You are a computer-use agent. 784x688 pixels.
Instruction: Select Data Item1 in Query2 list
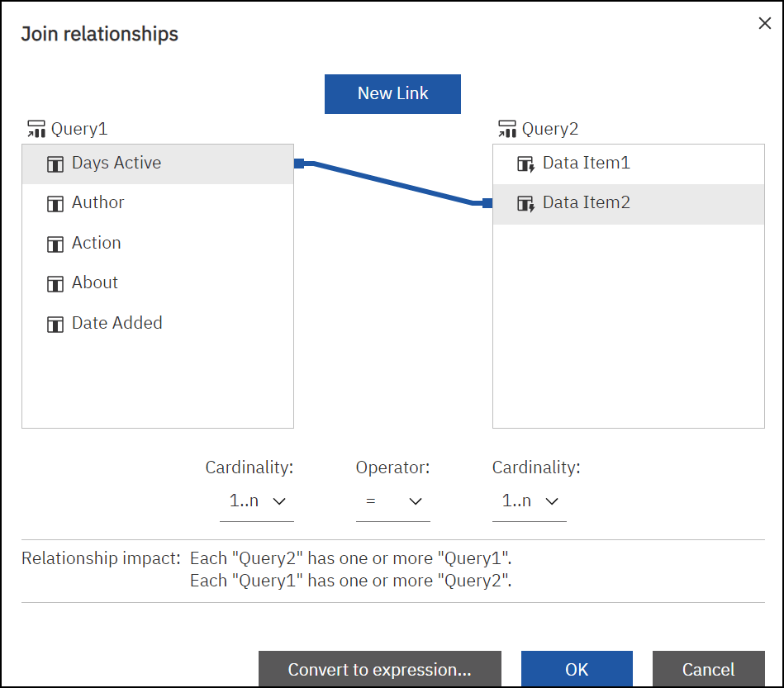click(586, 164)
